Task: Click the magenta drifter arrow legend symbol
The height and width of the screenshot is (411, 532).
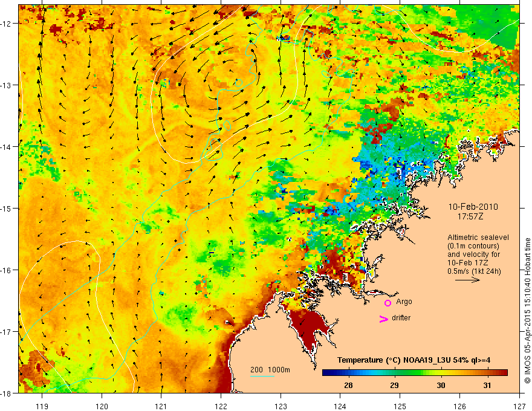Action: (x=383, y=319)
